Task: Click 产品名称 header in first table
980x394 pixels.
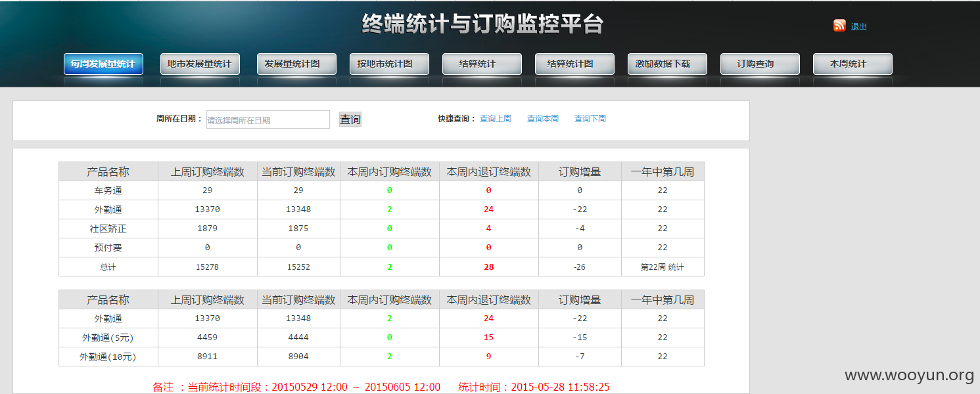Action: pos(108,172)
